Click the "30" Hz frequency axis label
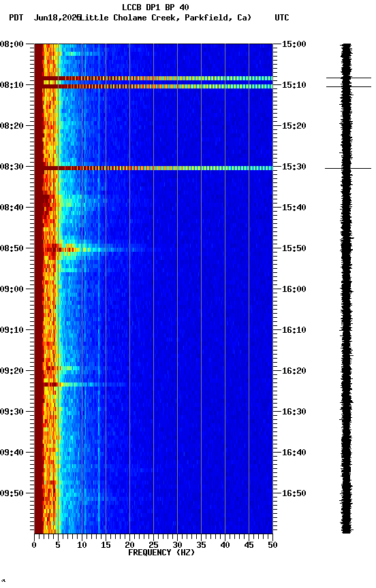The image size is (376, 588). (x=177, y=545)
